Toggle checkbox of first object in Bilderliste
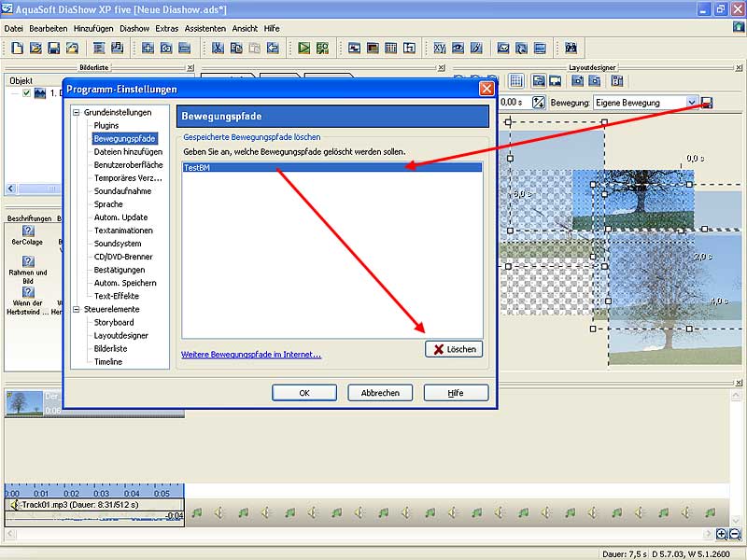This screenshot has height=560, width=747. 27,92
